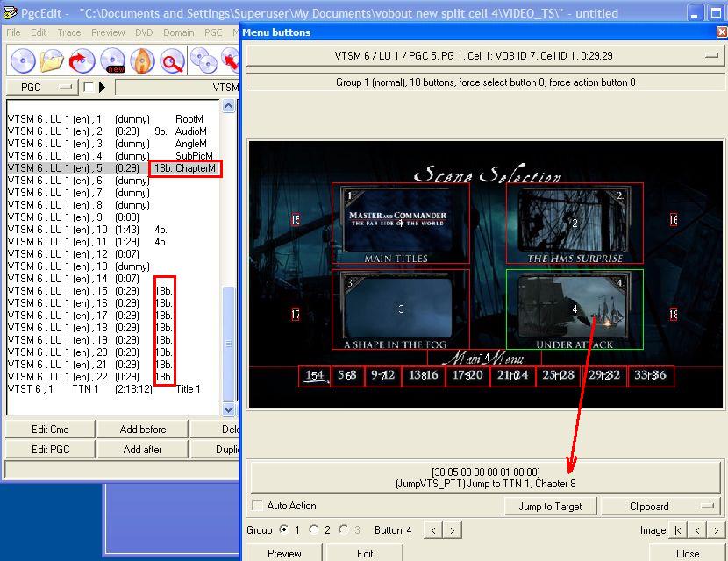Select row VTSM 6, LU 1 (en), 1 RootM
The height and width of the screenshot is (561, 728).
pyautogui.click(x=113, y=119)
